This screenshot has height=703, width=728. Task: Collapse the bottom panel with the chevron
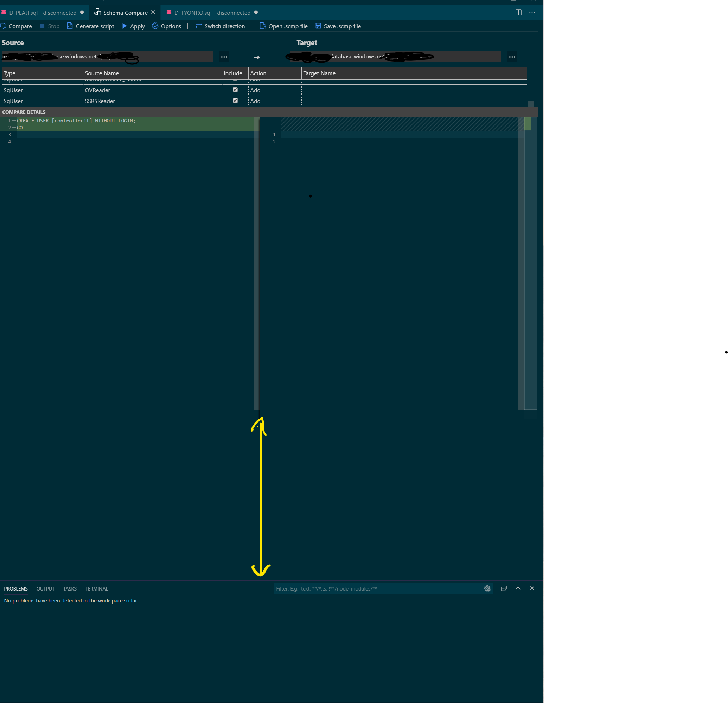518,588
